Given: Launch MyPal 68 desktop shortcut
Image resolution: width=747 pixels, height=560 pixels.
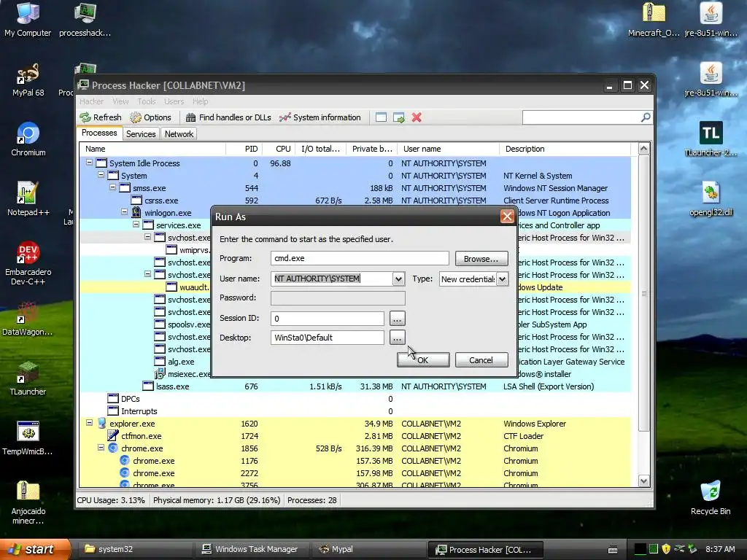Looking at the screenshot, I should click(x=28, y=80).
